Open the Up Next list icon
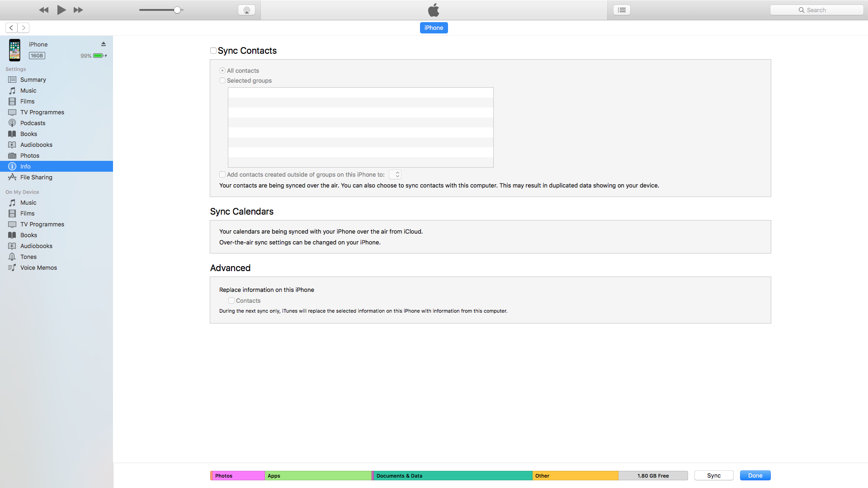 pos(622,10)
